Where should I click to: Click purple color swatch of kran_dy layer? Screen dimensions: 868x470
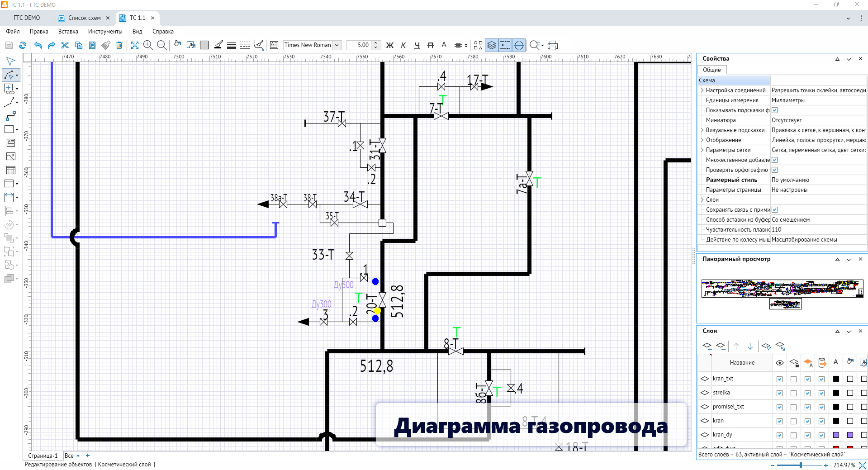836,435
